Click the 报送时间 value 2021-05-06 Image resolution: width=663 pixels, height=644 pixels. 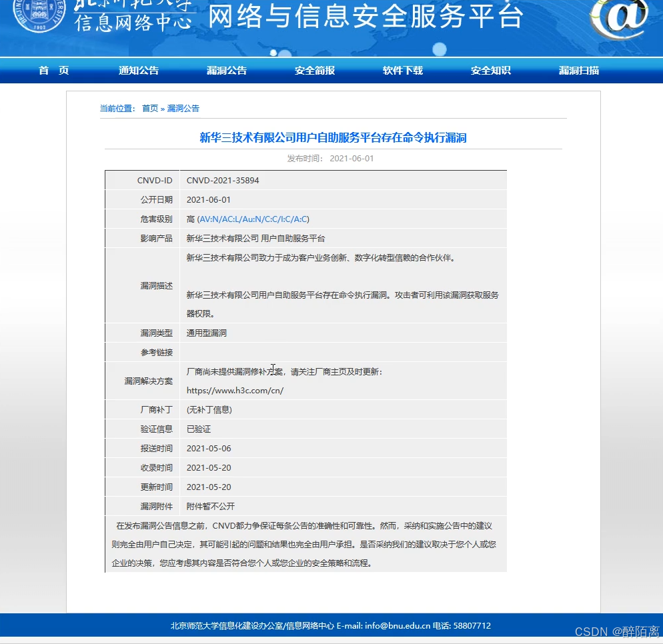pyautogui.click(x=209, y=449)
